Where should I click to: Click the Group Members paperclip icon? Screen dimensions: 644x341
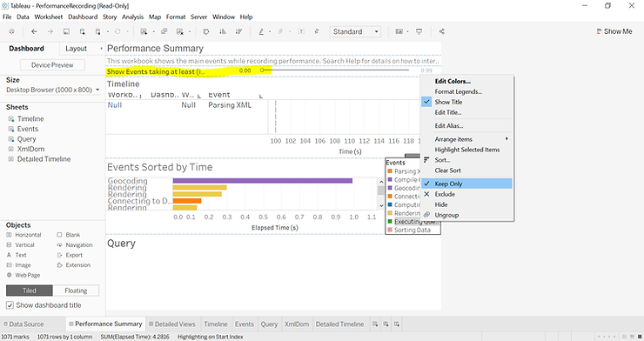point(280,31)
